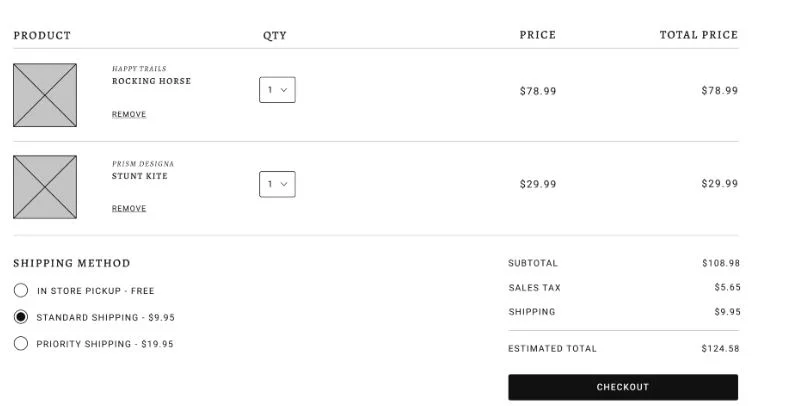Click the Qty column header
The width and height of the screenshot is (809, 406).
[275, 35]
